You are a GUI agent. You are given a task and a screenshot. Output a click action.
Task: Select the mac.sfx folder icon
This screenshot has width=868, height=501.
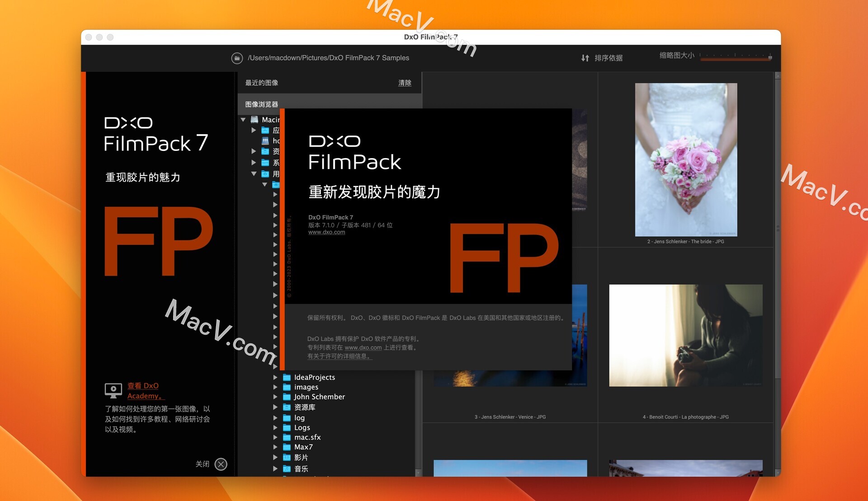(x=287, y=437)
